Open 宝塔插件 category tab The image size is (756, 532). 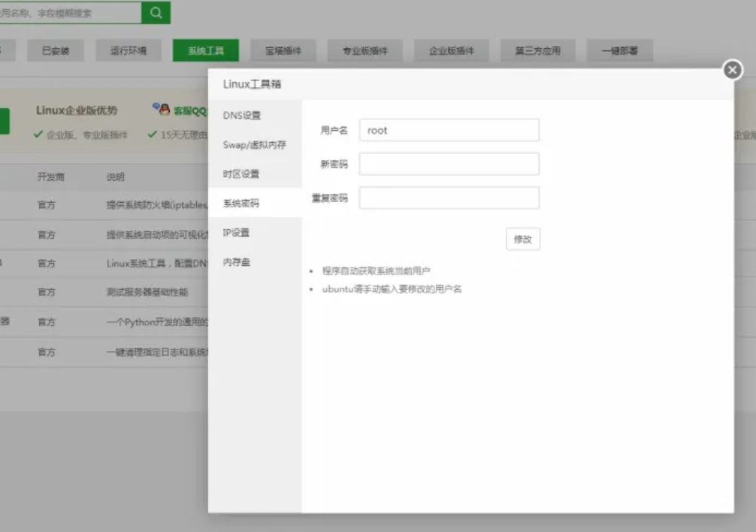point(283,50)
